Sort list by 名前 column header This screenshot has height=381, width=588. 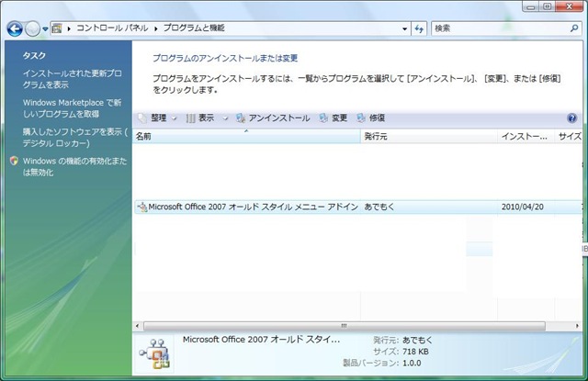tap(247, 137)
